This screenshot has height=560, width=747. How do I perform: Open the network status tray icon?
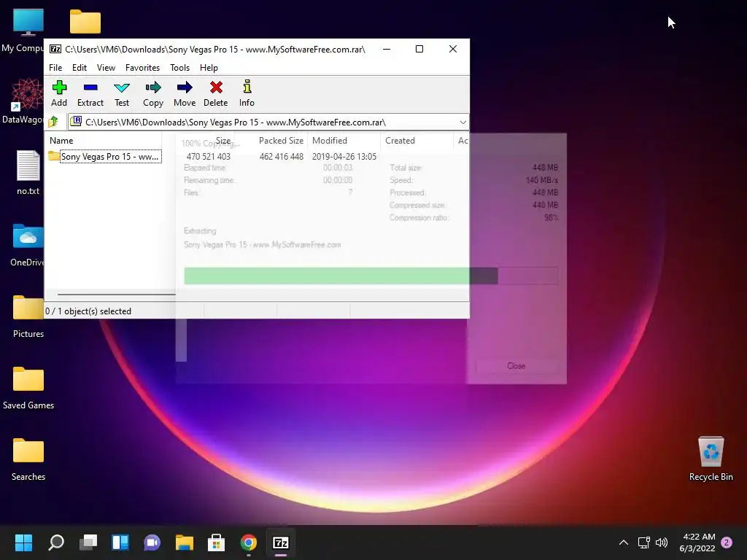point(643,542)
